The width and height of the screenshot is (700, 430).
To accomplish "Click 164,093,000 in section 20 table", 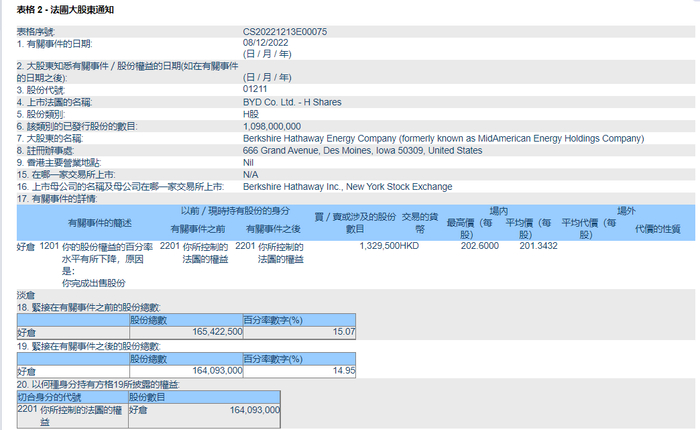I will pos(255,410).
